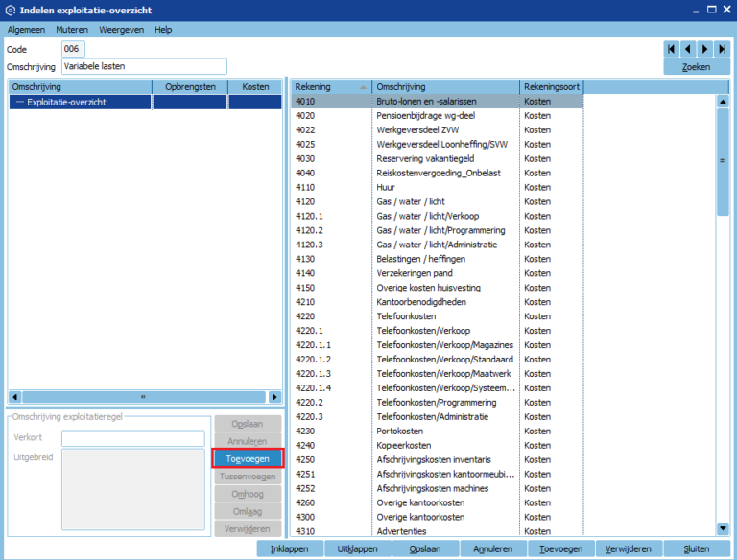The width and height of the screenshot is (737, 560).
Task: Go to the next record arrow
Action: (x=705, y=48)
